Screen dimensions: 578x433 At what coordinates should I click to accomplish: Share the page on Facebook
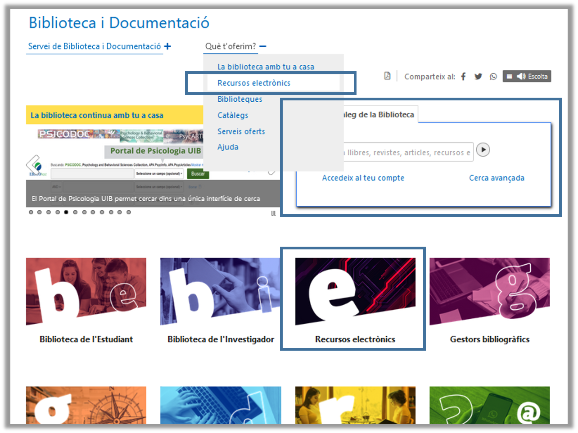tap(463, 77)
